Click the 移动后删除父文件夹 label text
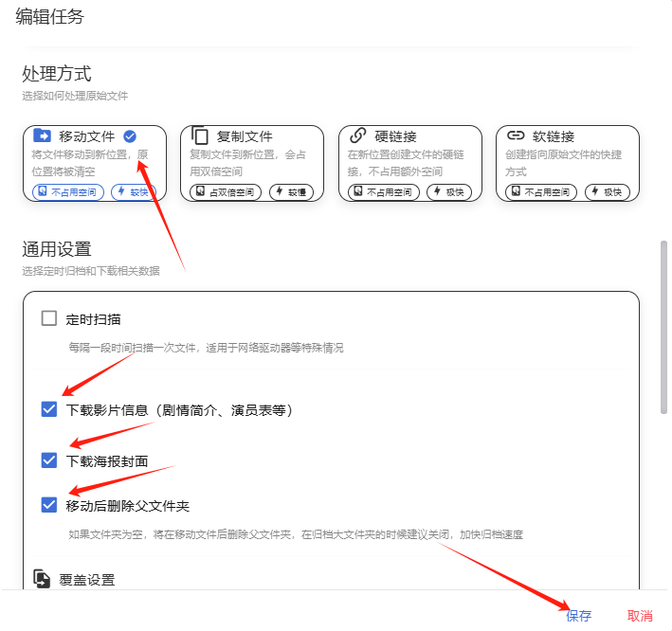 coord(128,506)
